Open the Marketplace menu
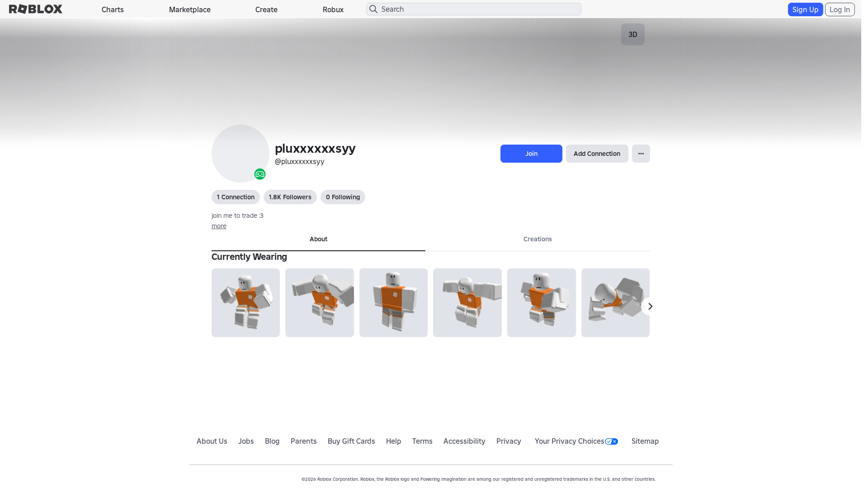The height and width of the screenshot is (488, 868). click(190, 9)
